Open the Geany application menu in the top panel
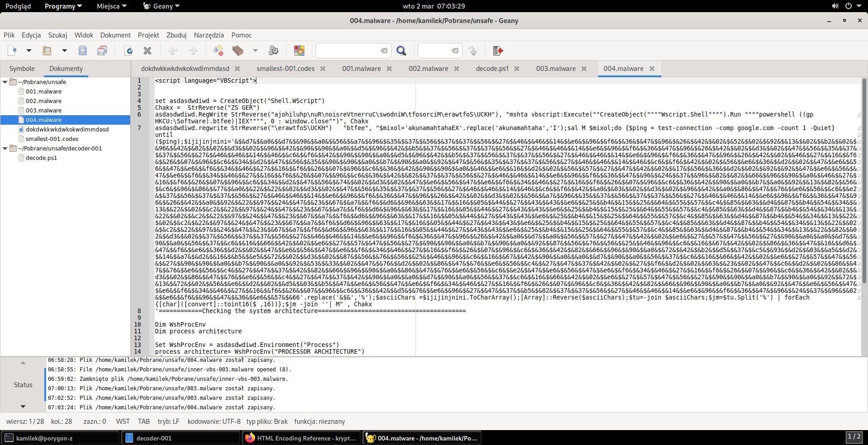This screenshot has width=868, height=445. tap(161, 6)
